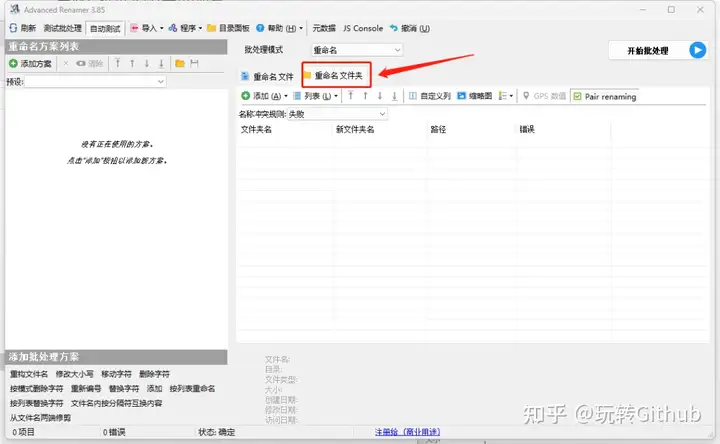
Task: Toggle the Pair renaming checkbox
Action: (x=578, y=96)
